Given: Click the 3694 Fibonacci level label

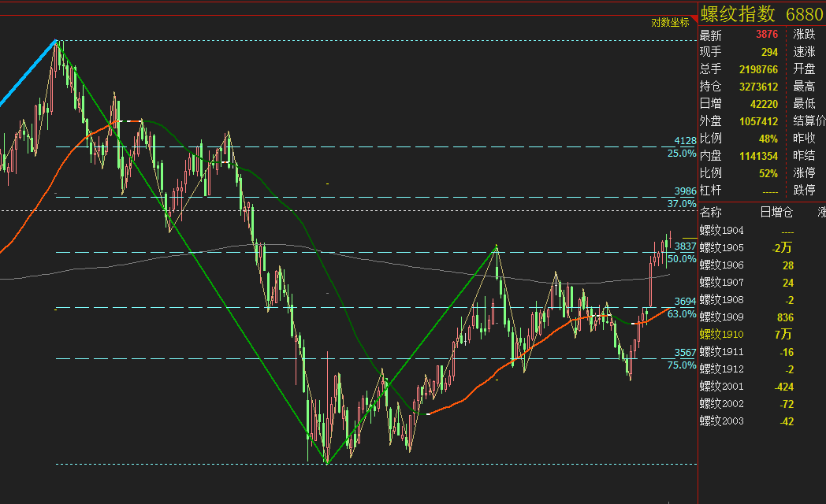Looking at the screenshot, I should pos(686,302).
